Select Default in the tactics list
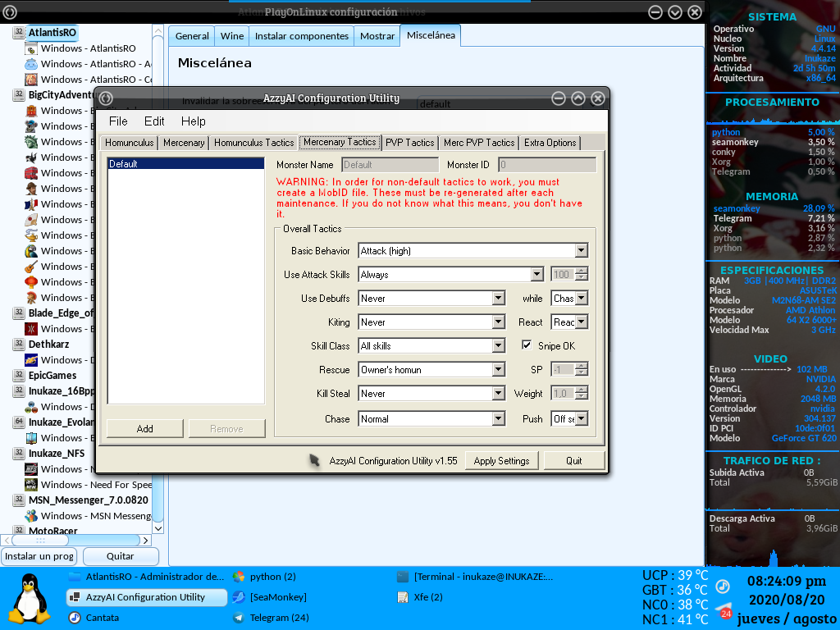The height and width of the screenshot is (630, 840). click(186, 164)
